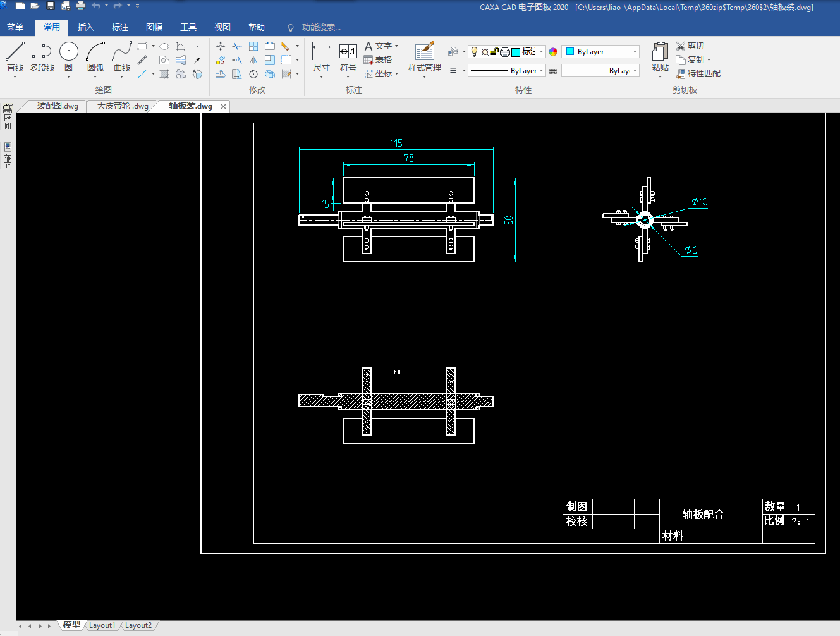Switch to the 视图 ribbon tab

[x=222, y=27]
